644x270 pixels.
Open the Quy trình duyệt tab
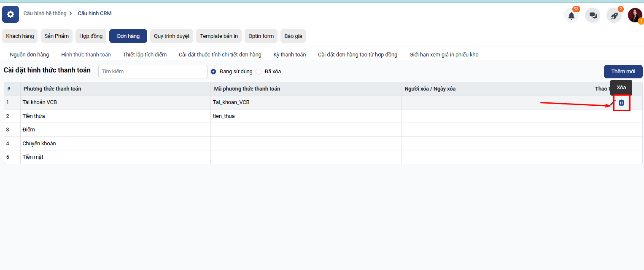172,36
